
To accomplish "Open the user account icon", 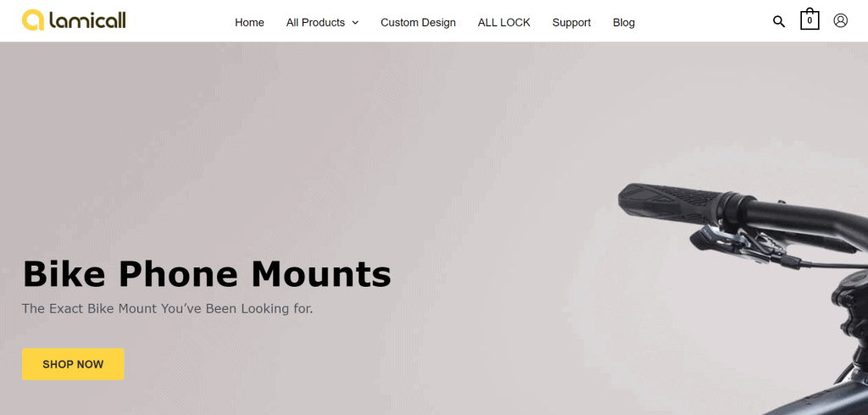I will point(840,20).
